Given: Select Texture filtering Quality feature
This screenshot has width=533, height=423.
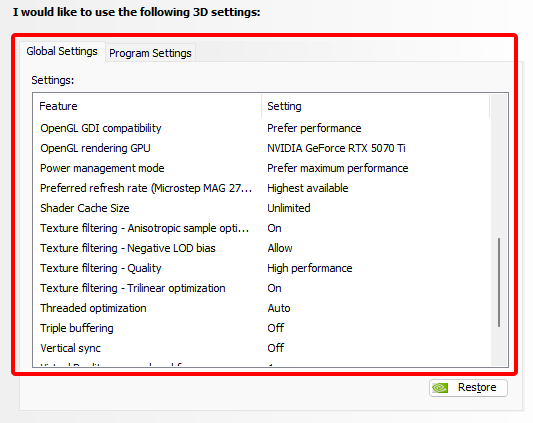Looking at the screenshot, I should [x=101, y=268].
